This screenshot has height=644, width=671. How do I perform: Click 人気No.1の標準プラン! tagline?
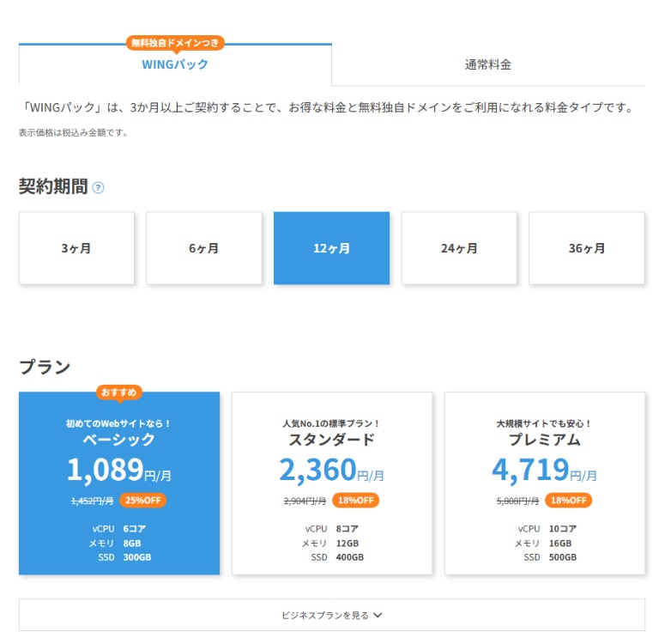[x=331, y=423]
